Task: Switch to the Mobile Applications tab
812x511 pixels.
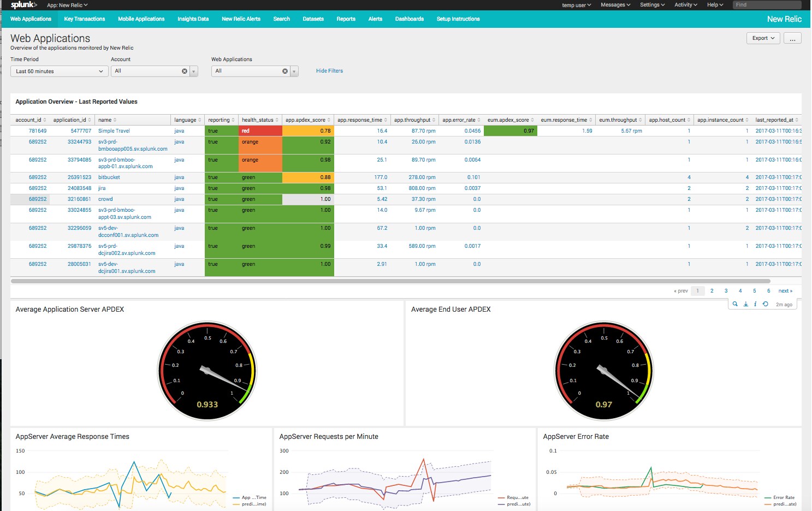Action: pos(141,19)
